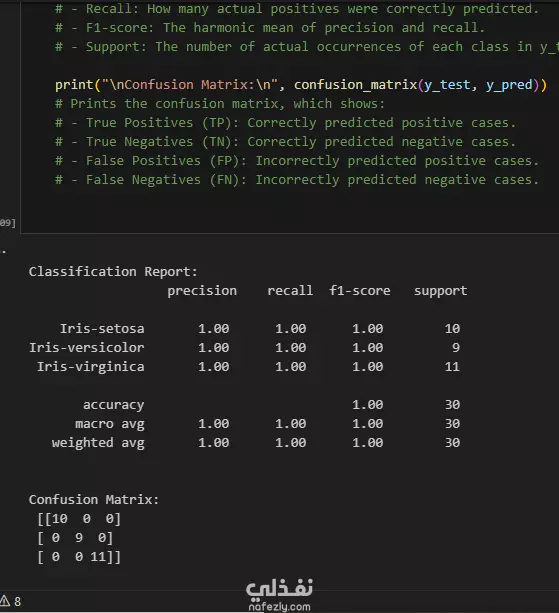Viewport: 559px width, 613px height.
Task: Place cursor on the print Confusion Matrix line
Action: (301, 85)
